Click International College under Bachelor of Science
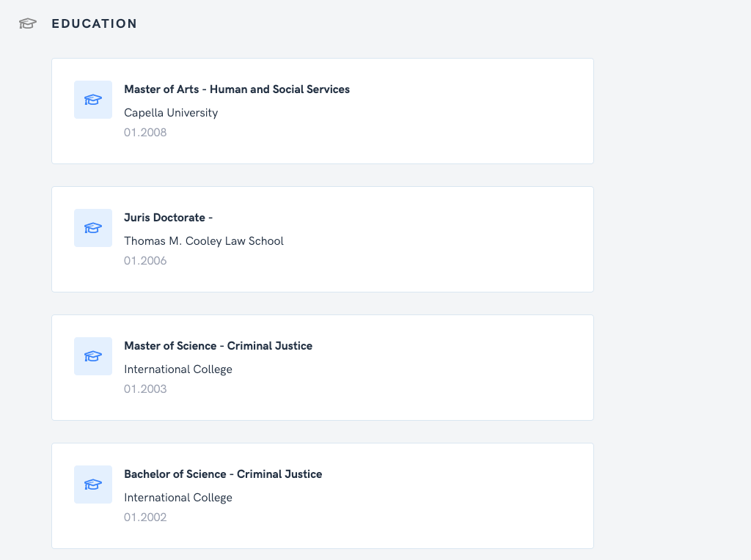The image size is (751, 560). tap(177, 498)
